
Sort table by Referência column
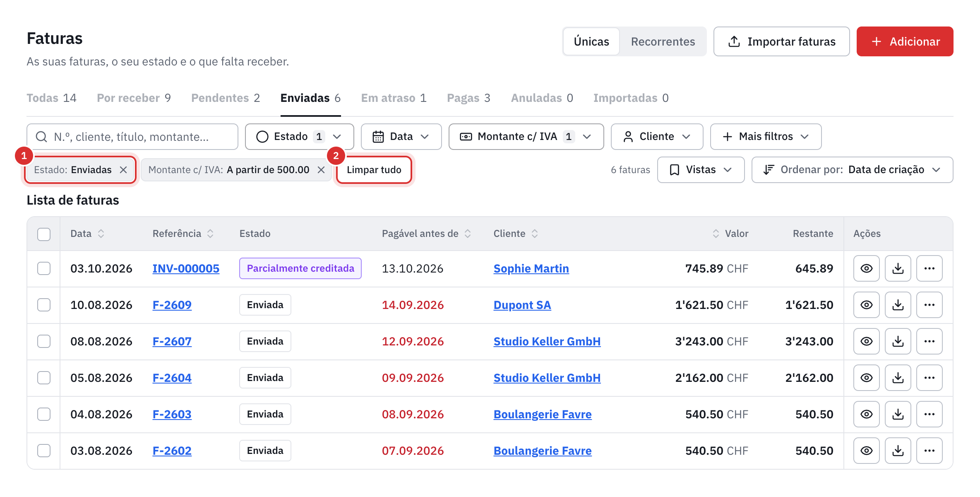point(183,234)
